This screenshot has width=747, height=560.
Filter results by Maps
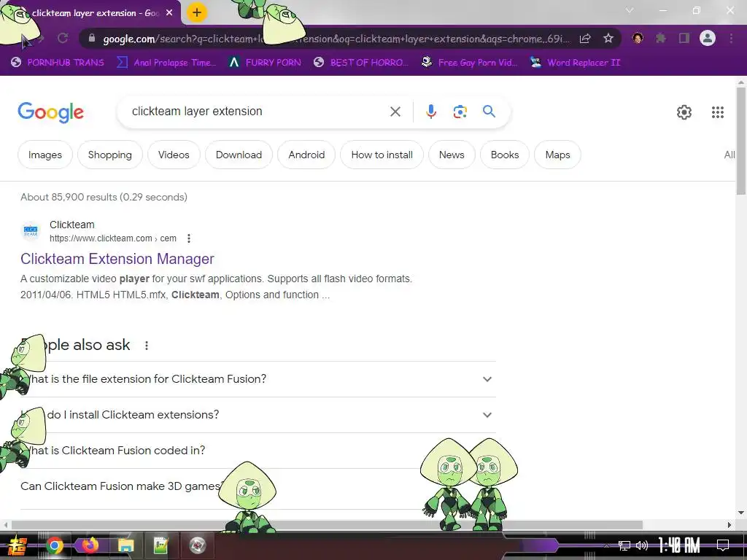point(557,155)
